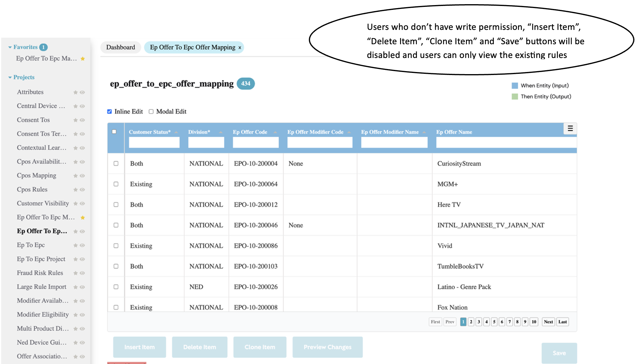Image resolution: width=635 pixels, height=364 pixels.
Task: Go to page 2 of results
Action: click(471, 322)
